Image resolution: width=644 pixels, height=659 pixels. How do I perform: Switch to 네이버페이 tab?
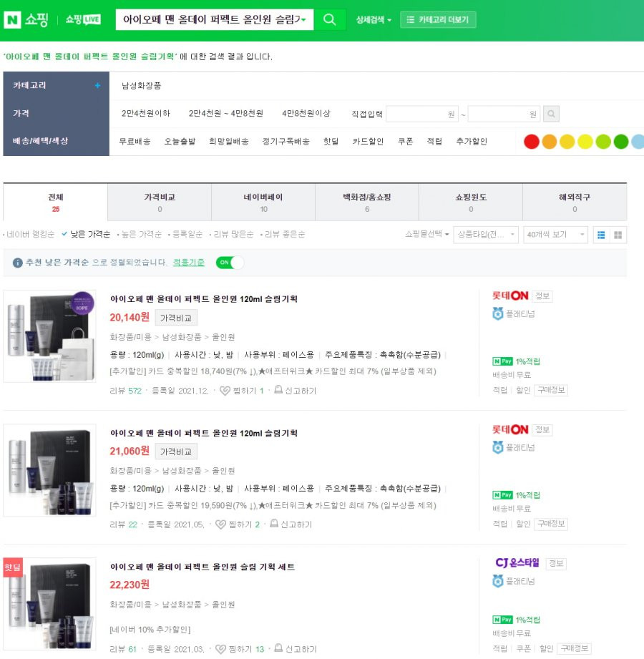(263, 202)
